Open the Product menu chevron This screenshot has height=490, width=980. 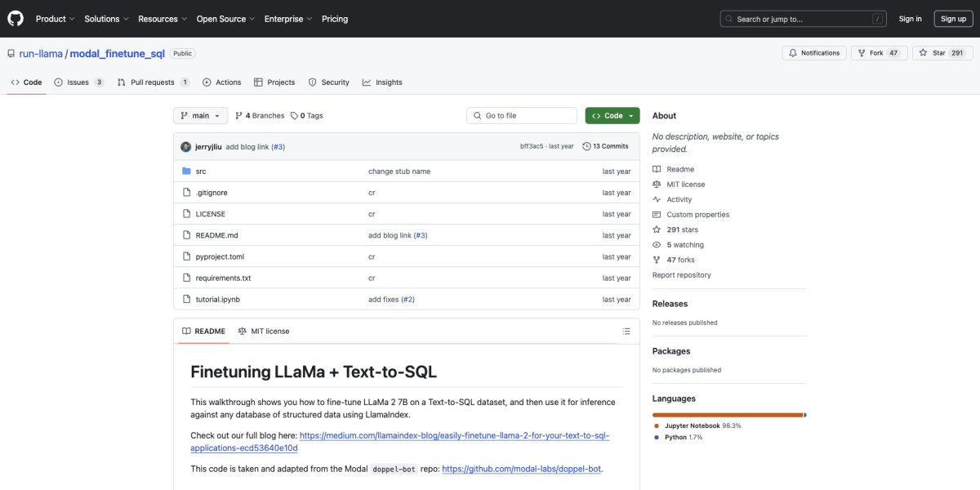pos(72,18)
